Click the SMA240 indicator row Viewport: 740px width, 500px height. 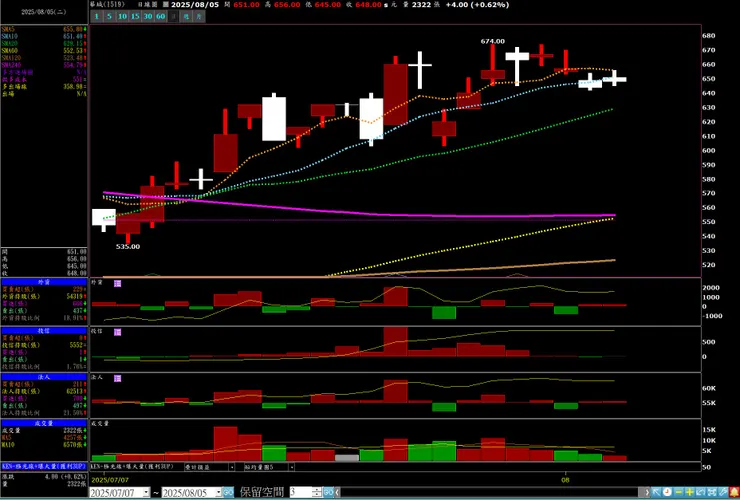(x=44, y=65)
